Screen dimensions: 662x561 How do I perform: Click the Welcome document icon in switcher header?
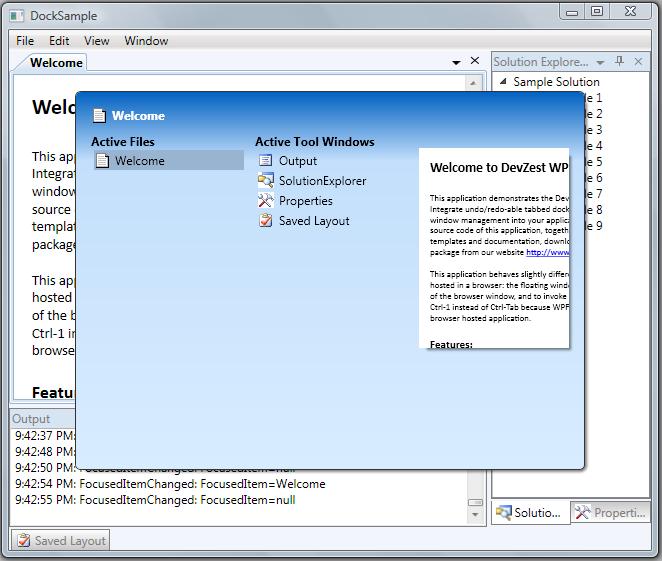click(x=99, y=115)
